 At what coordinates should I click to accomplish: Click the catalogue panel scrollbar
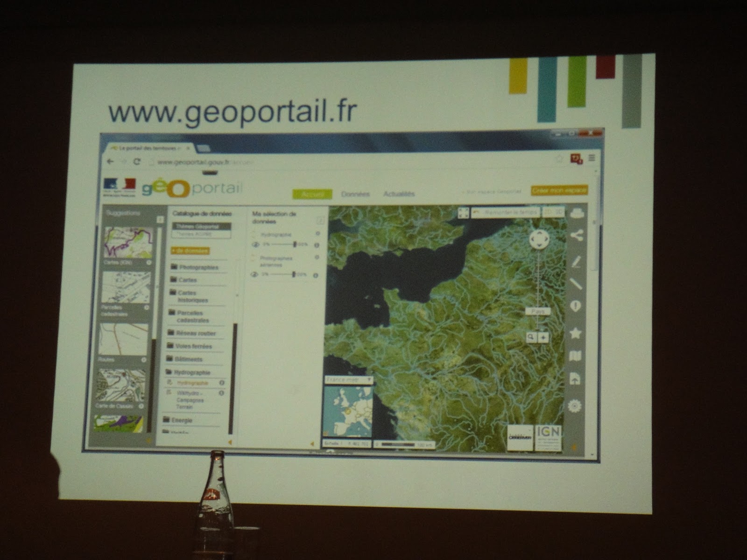[x=232, y=379]
